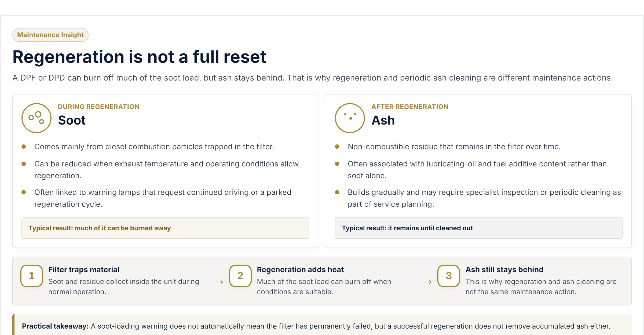This screenshot has width=644, height=335.
Task: Click the Soot card heading
Action: tap(72, 120)
